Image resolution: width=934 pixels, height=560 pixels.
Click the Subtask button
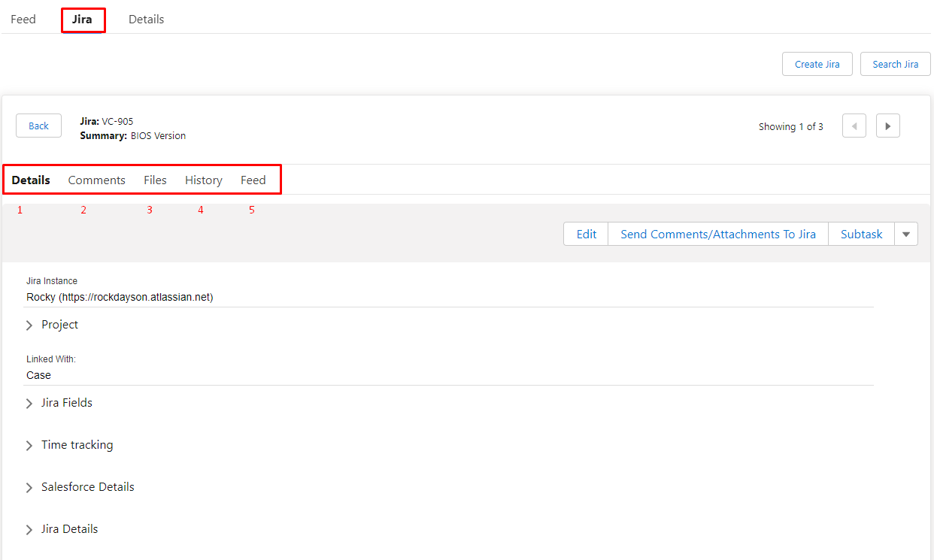coord(862,234)
